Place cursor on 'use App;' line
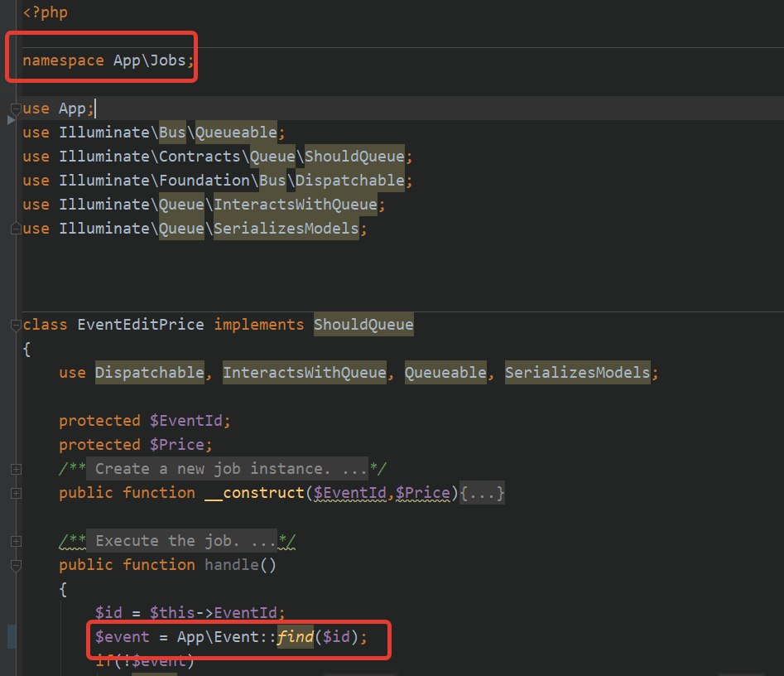The height and width of the screenshot is (676, 784). click(59, 109)
